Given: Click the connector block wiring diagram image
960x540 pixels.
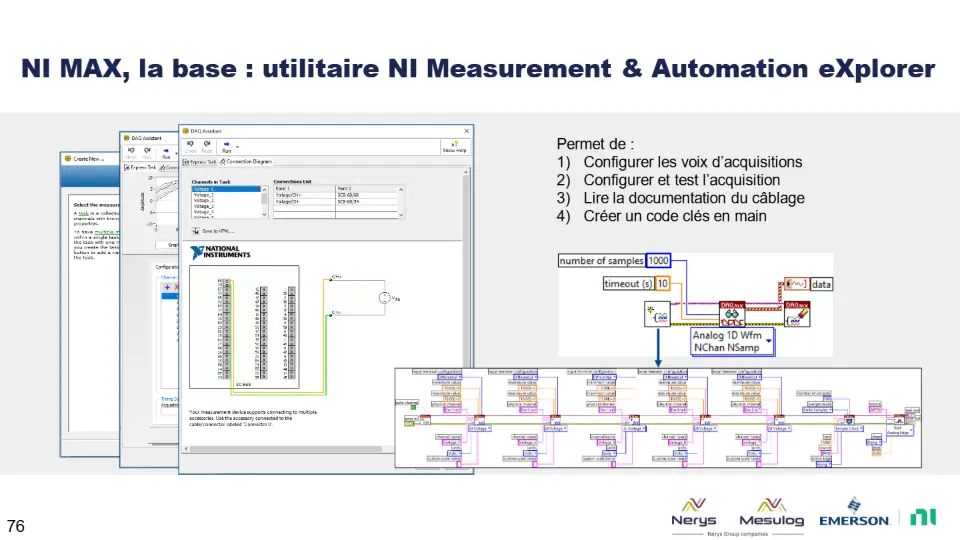Looking at the screenshot, I should coord(244,327).
